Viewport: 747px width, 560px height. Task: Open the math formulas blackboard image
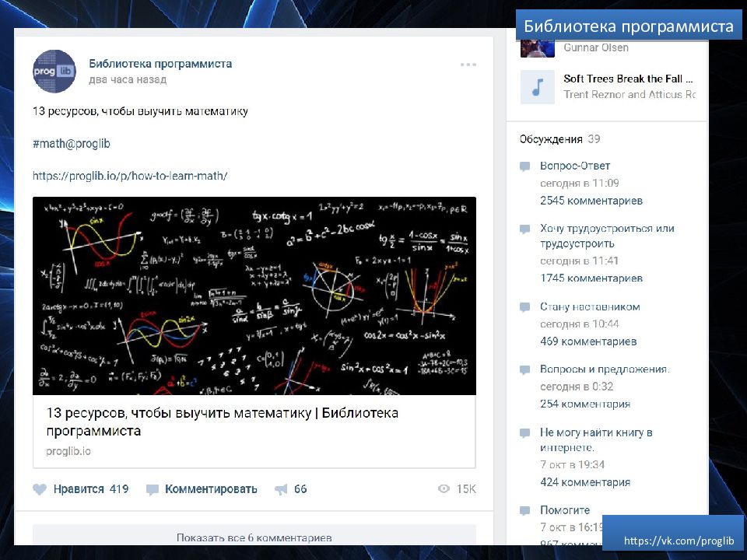254,296
